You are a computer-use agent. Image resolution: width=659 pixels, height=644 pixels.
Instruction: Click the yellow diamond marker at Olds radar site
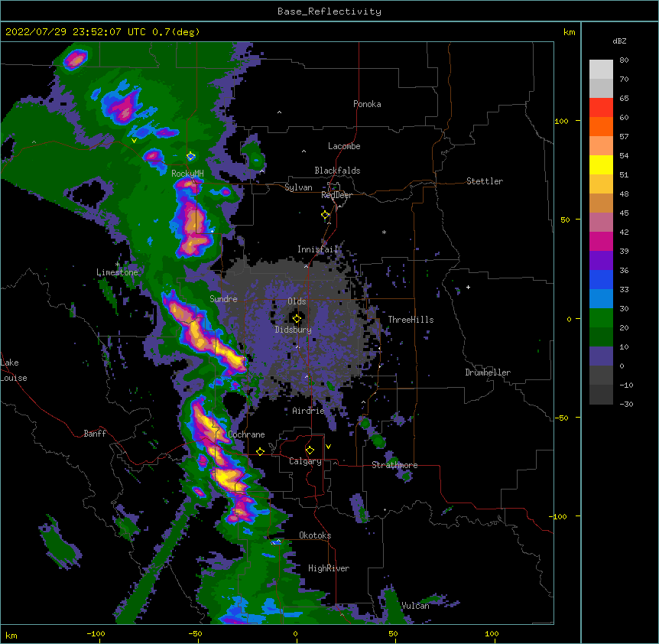tap(297, 318)
